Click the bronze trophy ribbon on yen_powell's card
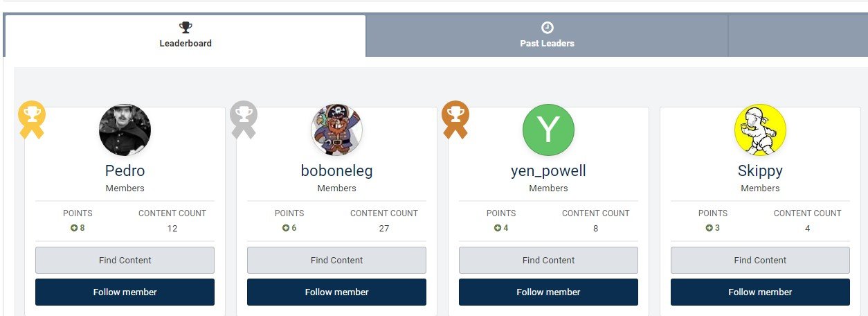The width and height of the screenshot is (868, 316). (x=455, y=120)
